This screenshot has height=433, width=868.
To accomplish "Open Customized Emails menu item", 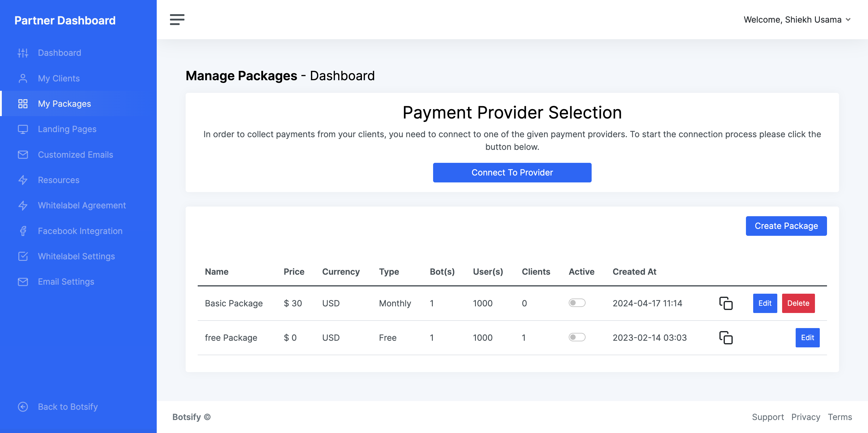I will coord(78,154).
